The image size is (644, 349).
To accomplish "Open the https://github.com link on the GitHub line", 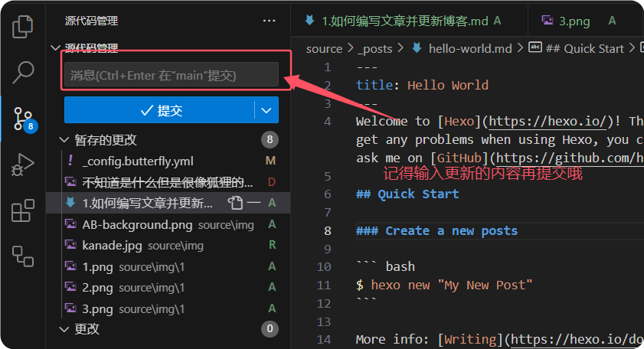I will (569, 158).
